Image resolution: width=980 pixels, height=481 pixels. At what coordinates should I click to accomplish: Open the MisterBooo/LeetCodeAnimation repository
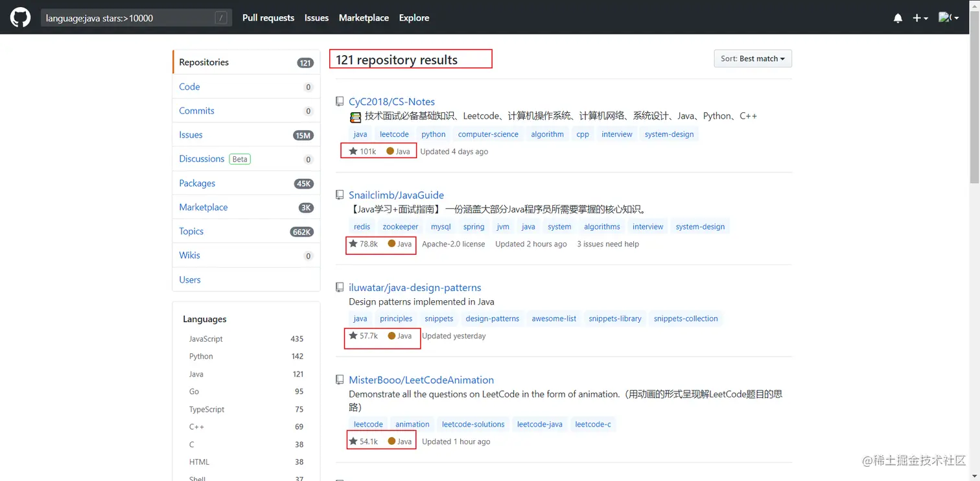(x=421, y=381)
